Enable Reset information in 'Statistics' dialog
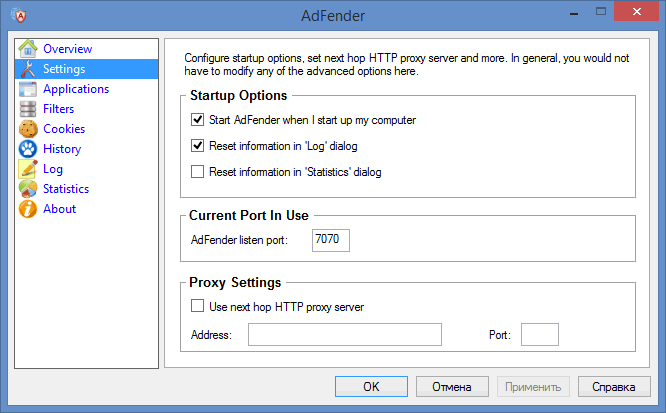This screenshot has height=413, width=666. (x=197, y=172)
